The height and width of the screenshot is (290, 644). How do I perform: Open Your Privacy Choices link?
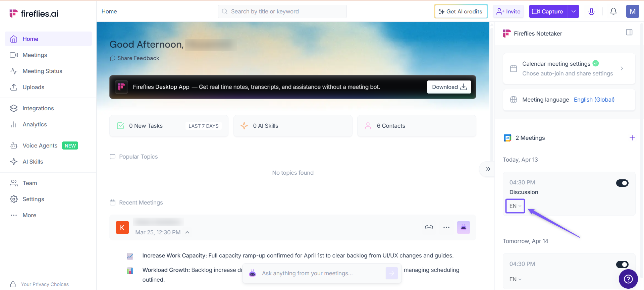[x=45, y=284]
